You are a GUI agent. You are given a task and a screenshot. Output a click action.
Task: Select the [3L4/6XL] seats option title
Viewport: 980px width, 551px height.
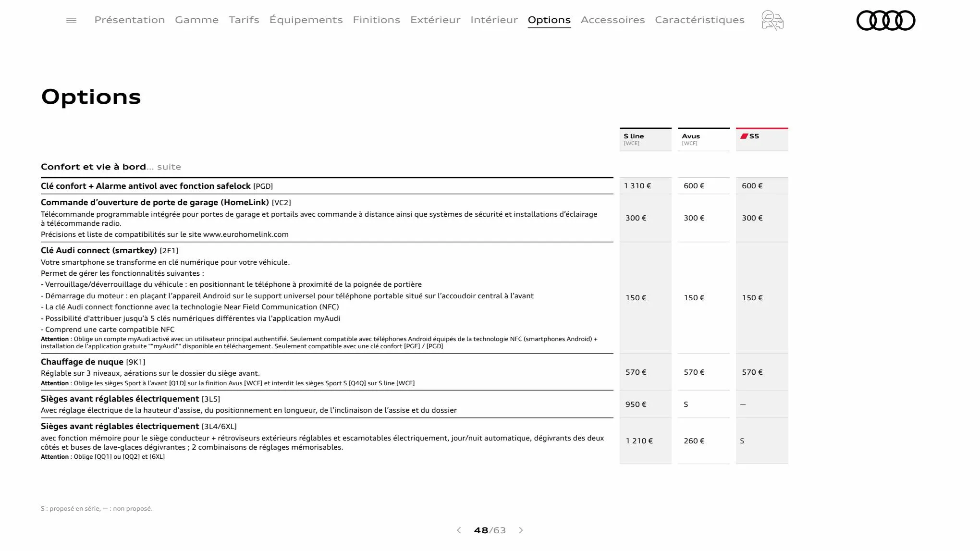[139, 426]
